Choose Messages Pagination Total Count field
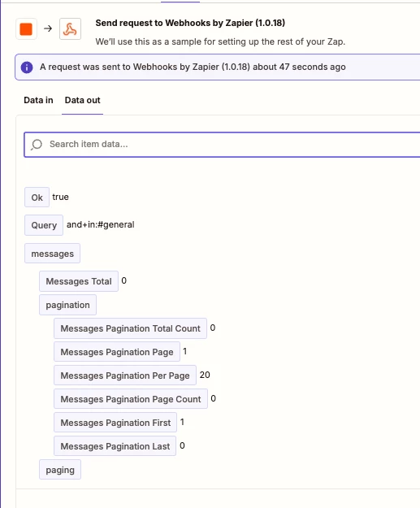 pos(130,328)
